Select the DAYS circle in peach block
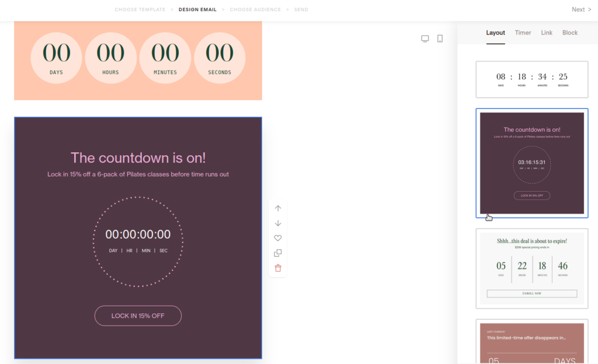The width and height of the screenshot is (598, 364). pyautogui.click(x=56, y=58)
